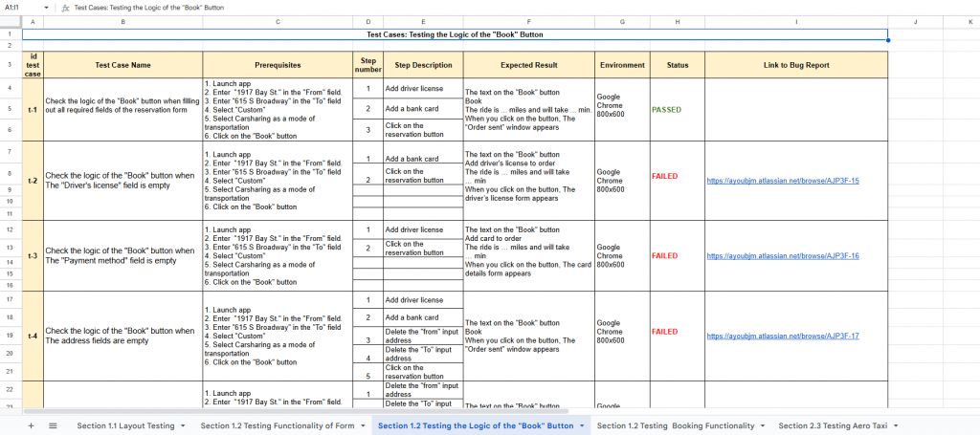Image resolution: width=980 pixels, height=435 pixels.
Task: Open dropdown arrow on Section 1.1 Layout Testing tab
Action: coord(183,425)
